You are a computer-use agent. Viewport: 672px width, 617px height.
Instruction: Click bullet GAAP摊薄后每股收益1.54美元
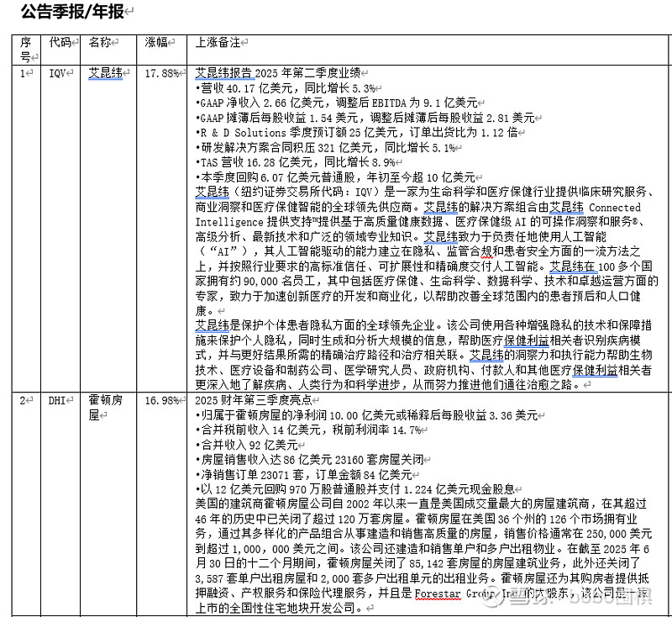tap(365, 118)
